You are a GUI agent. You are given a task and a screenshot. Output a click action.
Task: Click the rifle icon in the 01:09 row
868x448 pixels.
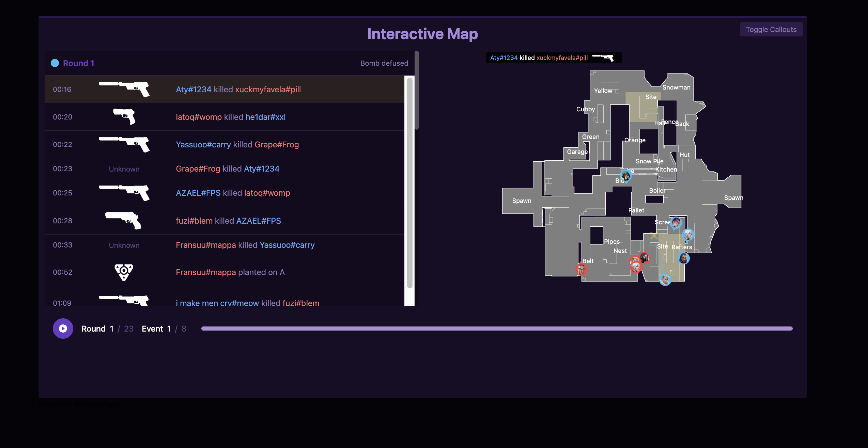[x=124, y=301]
